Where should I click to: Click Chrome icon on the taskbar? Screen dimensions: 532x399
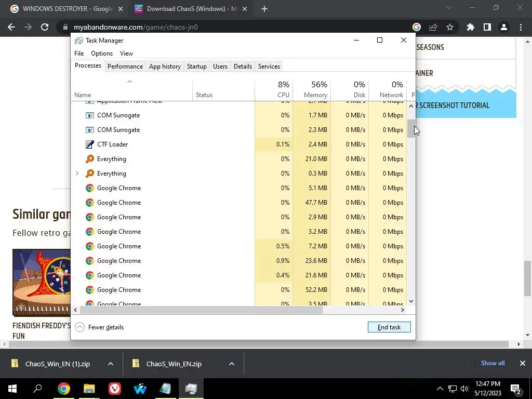tap(64, 389)
